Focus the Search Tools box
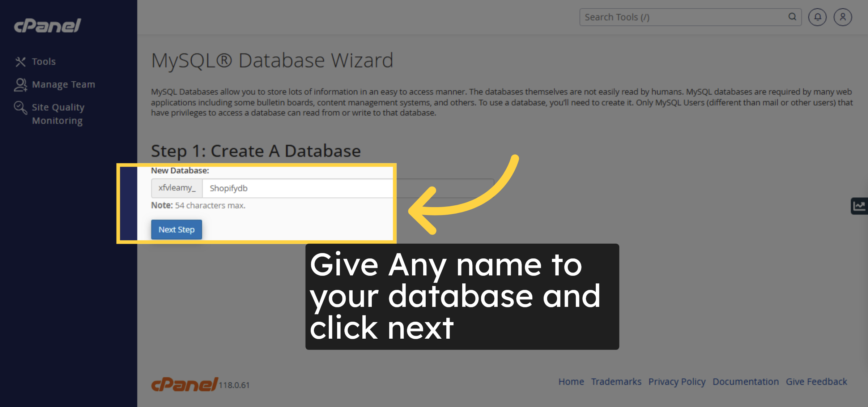 [684, 17]
